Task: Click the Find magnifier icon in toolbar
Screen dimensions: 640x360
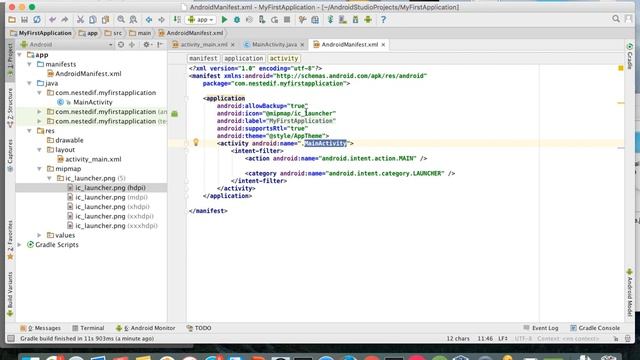Action: (x=121, y=20)
